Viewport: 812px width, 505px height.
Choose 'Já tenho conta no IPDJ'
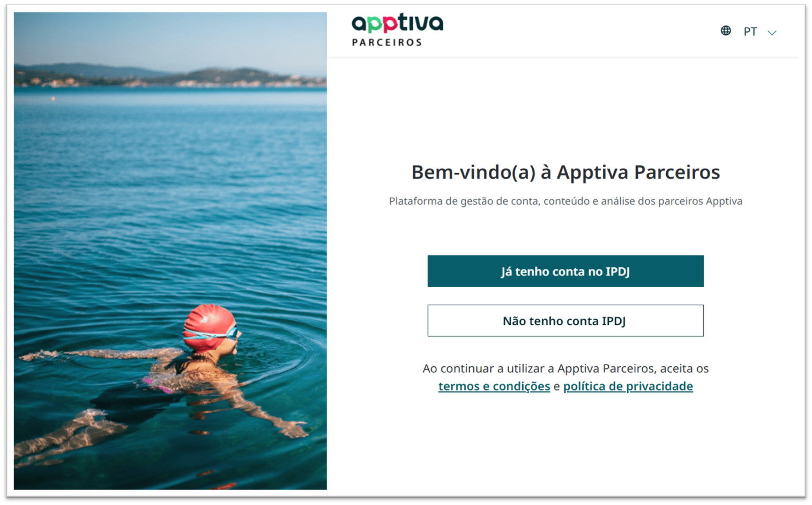(x=565, y=271)
